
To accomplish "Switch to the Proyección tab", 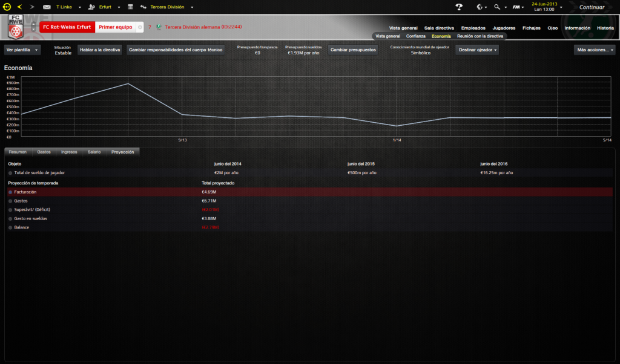I will click(x=122, y=152).
